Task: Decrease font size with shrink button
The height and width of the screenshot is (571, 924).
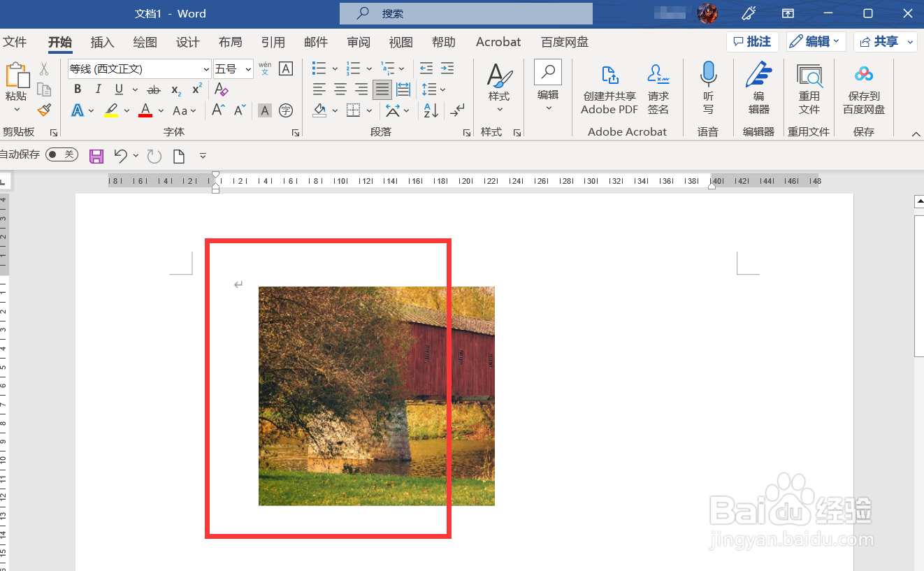Action: pyautogui.click(x=240, y=110)
